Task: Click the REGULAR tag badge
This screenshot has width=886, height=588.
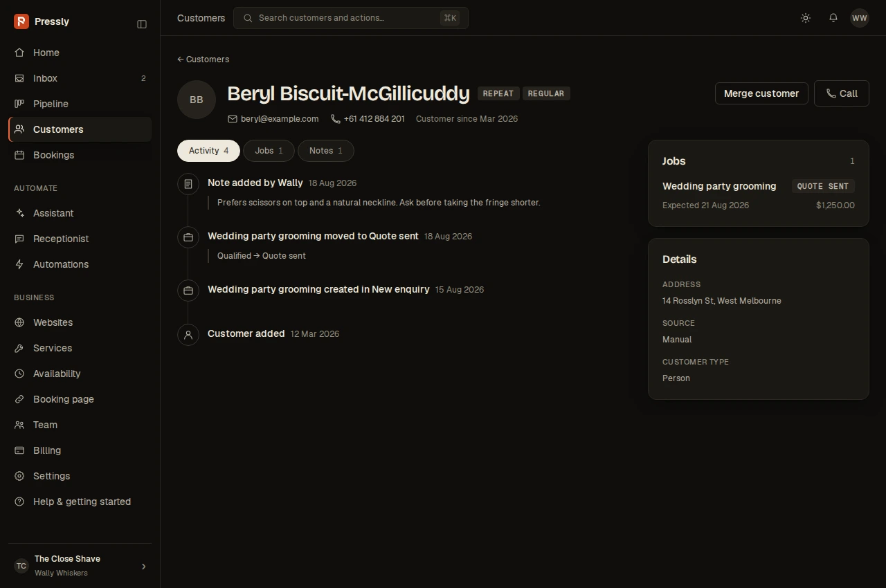Action: (546, 93)
